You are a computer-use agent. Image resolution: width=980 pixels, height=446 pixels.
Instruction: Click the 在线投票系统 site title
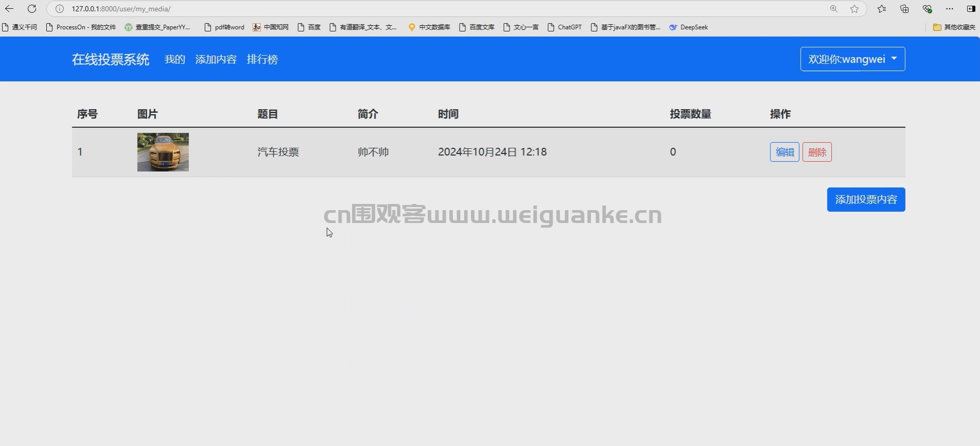click(x=111, y=59)
